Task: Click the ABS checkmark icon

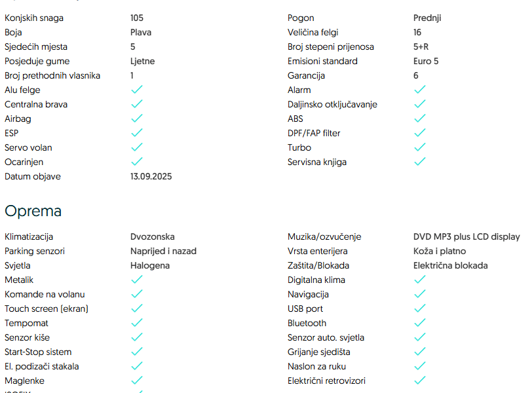Action: click(x=420, y=119)
